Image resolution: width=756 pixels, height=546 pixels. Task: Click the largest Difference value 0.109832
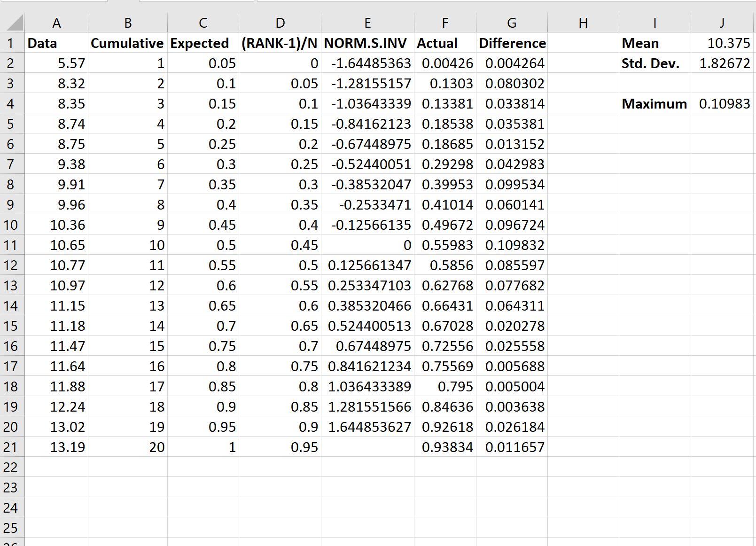click(511, 245)
